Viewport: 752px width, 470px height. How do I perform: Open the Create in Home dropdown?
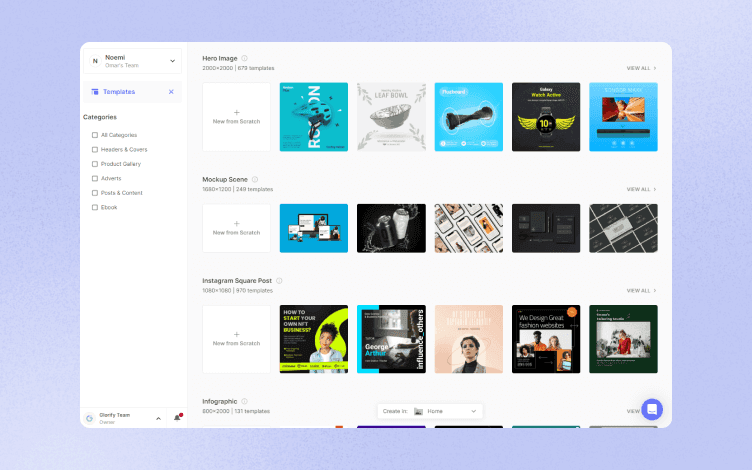(430, 411)
